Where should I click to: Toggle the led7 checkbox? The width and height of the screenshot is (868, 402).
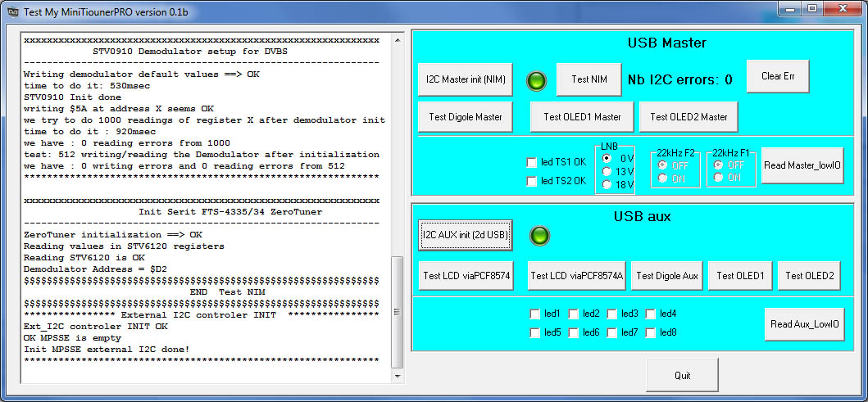pos(611,333)
